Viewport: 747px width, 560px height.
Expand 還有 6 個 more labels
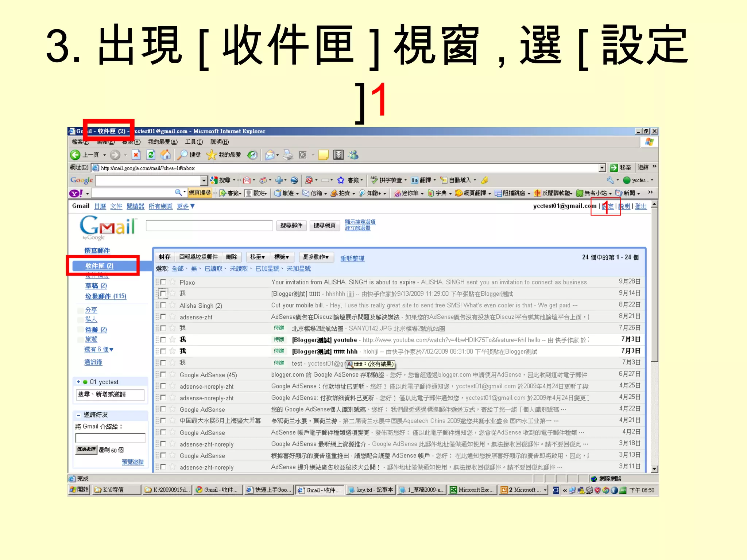(99, 349)
